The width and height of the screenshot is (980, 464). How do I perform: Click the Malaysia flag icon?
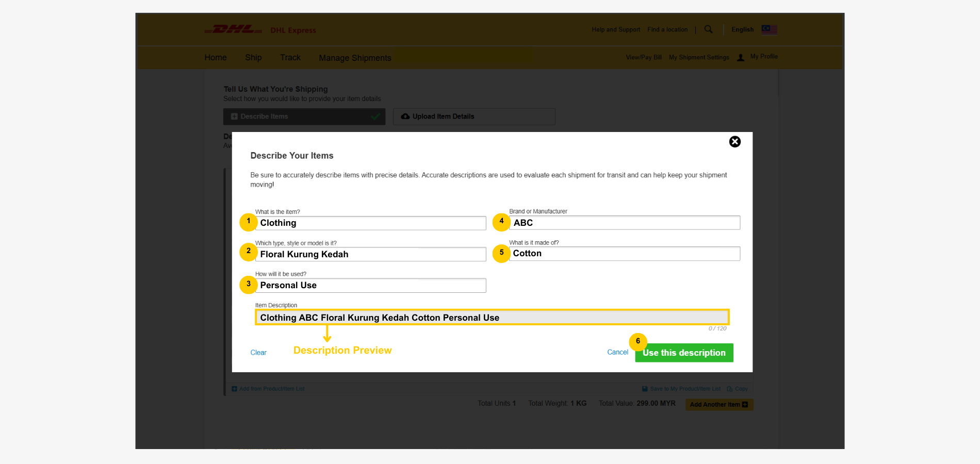(769, 29)
